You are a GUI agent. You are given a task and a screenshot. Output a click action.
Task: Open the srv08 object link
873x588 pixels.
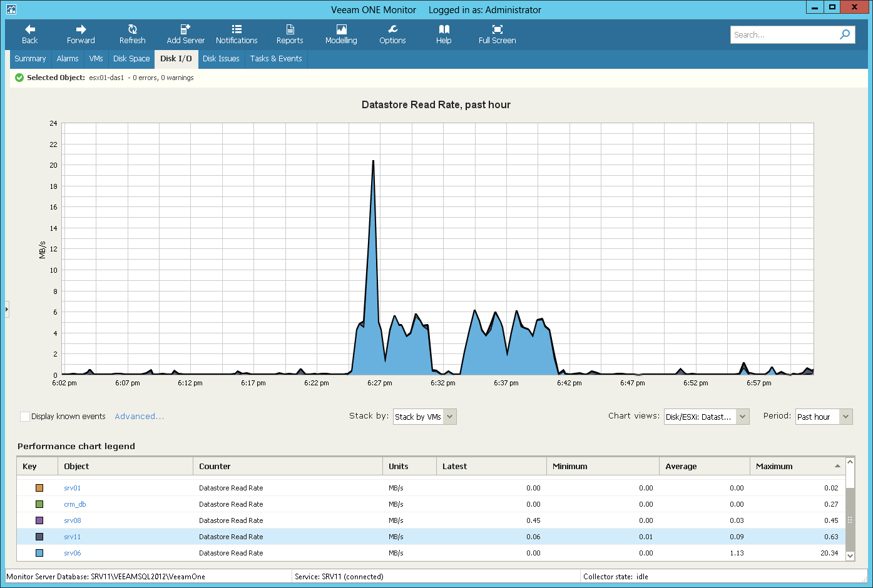(73, 520)
